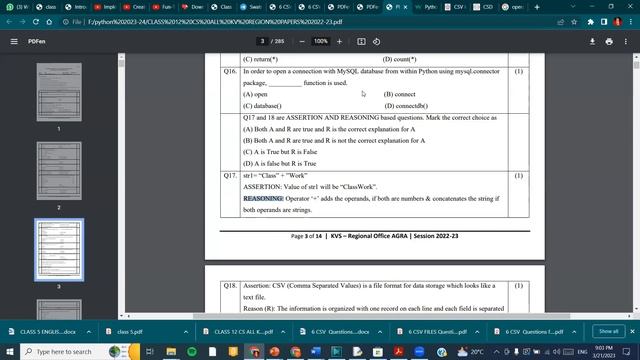Expand options for class 5.pdf download
This screenshot has height=360, width=640.
[x=186, y=332]
